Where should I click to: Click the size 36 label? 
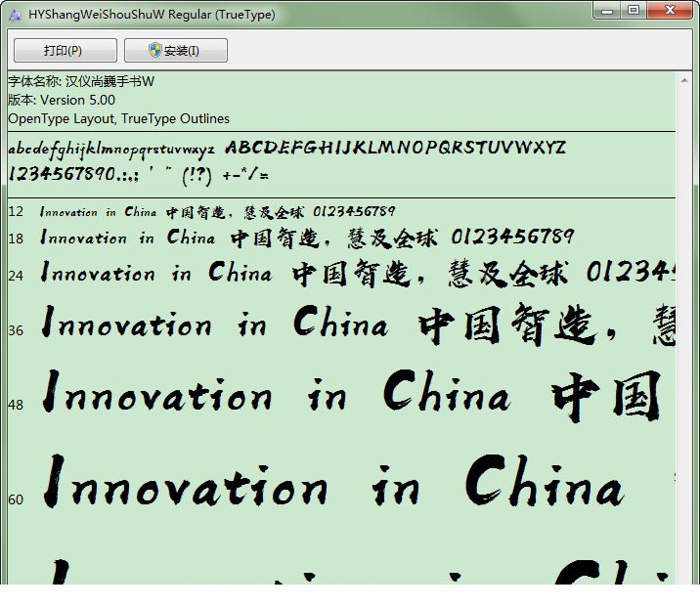coord(16,330)
